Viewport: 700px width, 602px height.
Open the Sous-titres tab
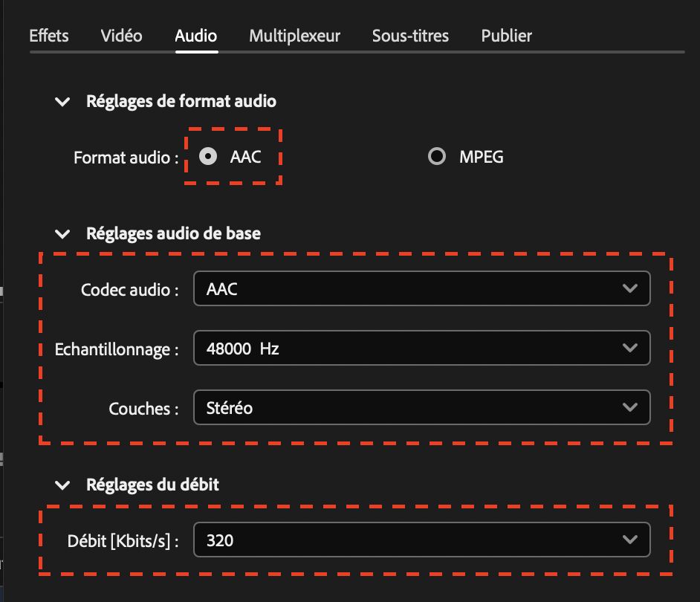[x=410, y=35]
